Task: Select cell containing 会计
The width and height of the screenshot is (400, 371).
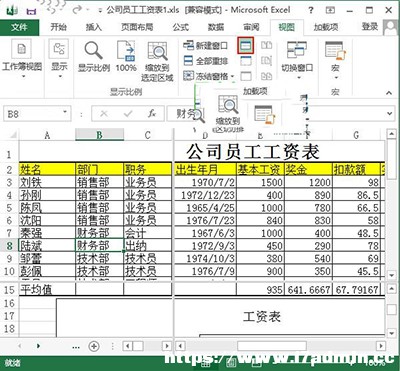Action: tap(147, 233)
